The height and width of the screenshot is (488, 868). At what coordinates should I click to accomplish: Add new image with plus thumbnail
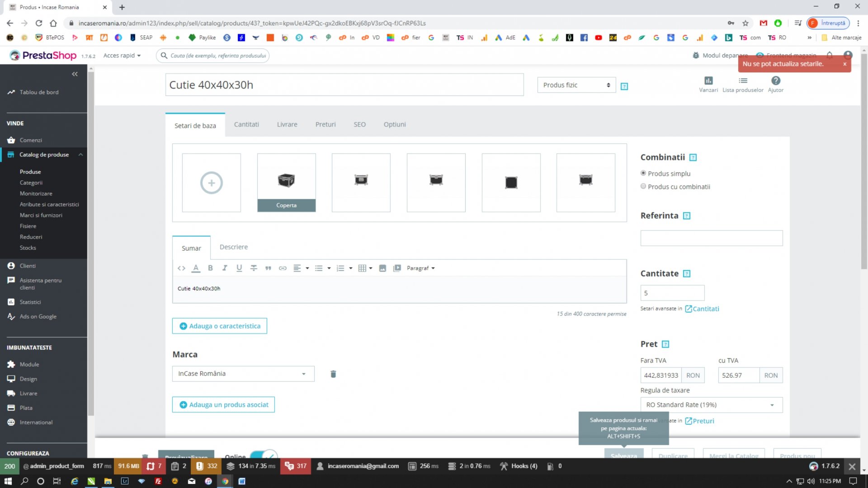point(212,183)
